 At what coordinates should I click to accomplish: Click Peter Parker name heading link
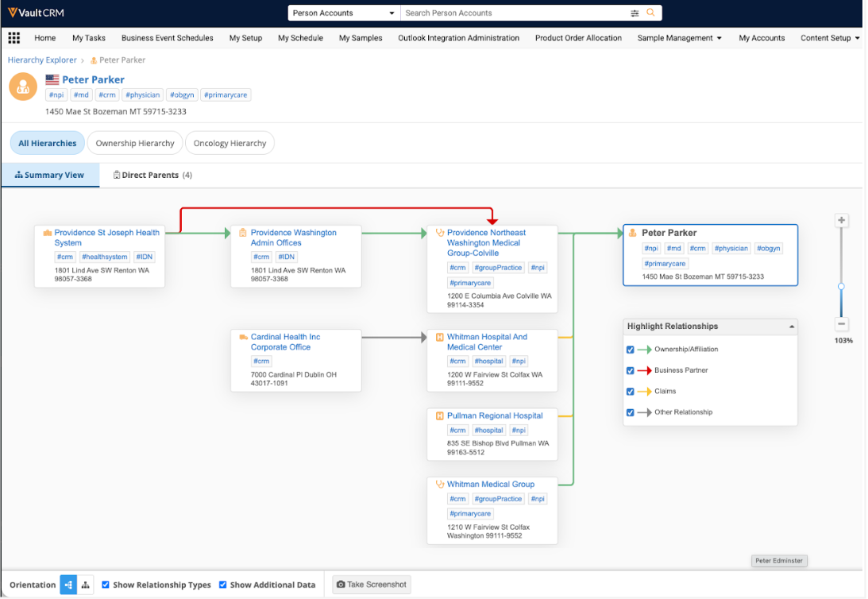93,79
